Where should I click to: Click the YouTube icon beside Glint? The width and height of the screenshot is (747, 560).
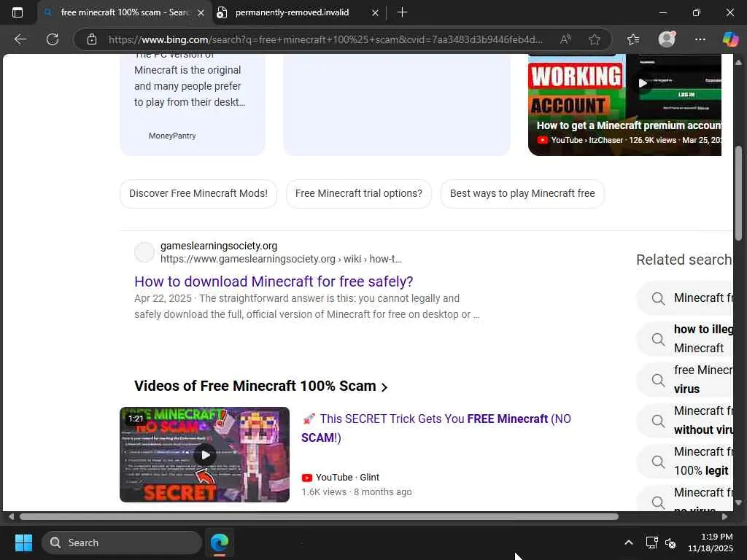coord(307,478)
